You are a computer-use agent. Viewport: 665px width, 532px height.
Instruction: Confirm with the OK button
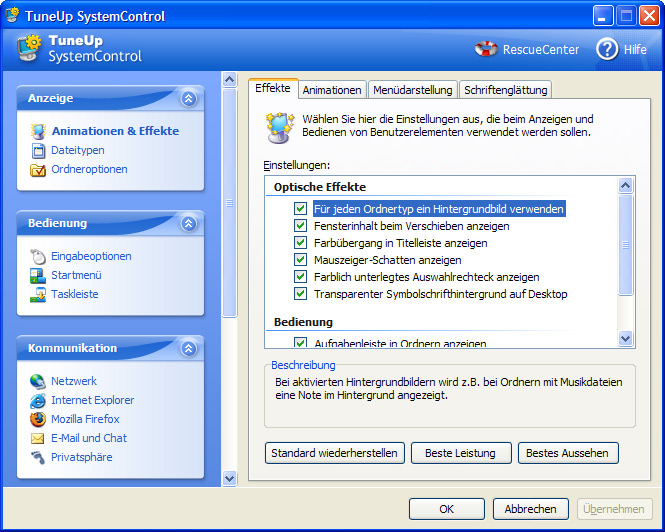tap(447, 509)
